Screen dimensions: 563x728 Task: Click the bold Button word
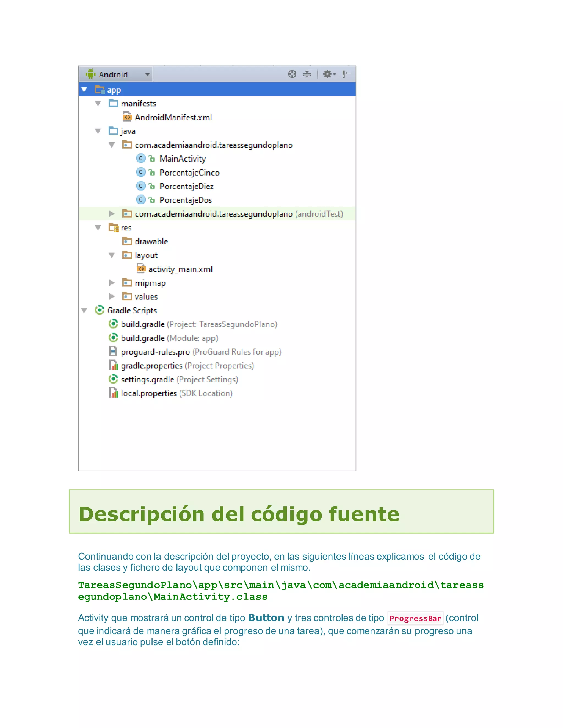tap(266, 618)
